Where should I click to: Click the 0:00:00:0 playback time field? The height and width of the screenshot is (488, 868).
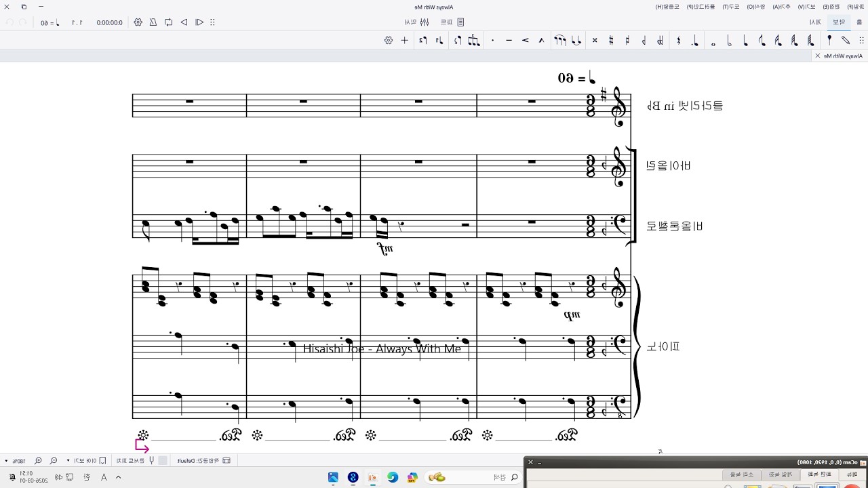(109, 22)
